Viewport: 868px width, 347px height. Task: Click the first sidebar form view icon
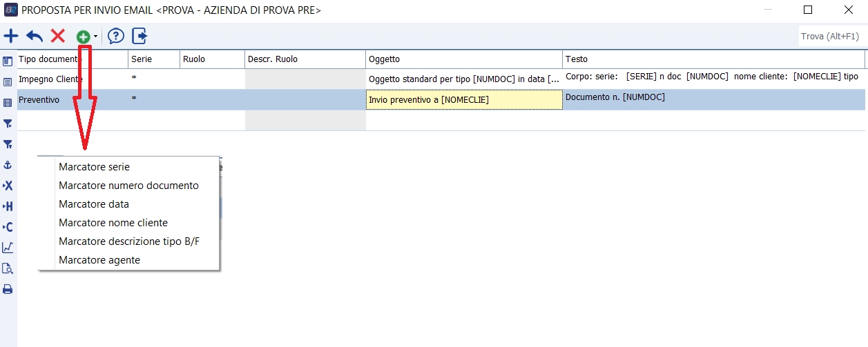(x=8, y=61)
